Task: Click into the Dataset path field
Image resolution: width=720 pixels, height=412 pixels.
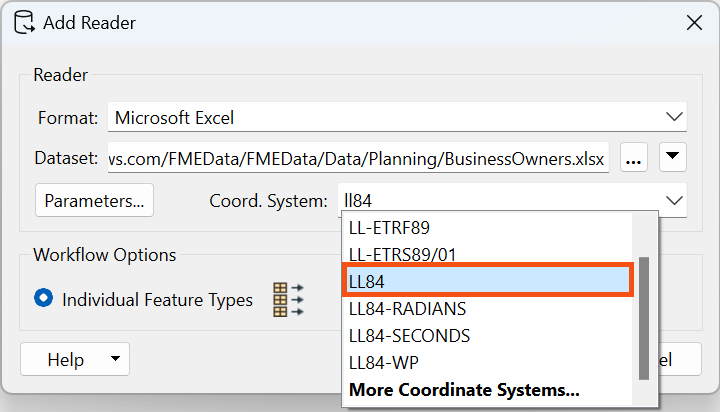Action: [357, 158]
